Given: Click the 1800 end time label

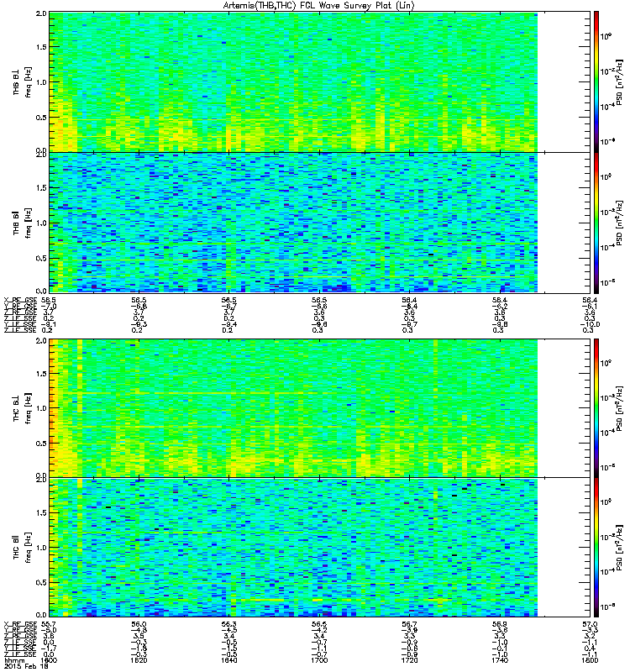Looking at the screenshot, I should 590,660.
